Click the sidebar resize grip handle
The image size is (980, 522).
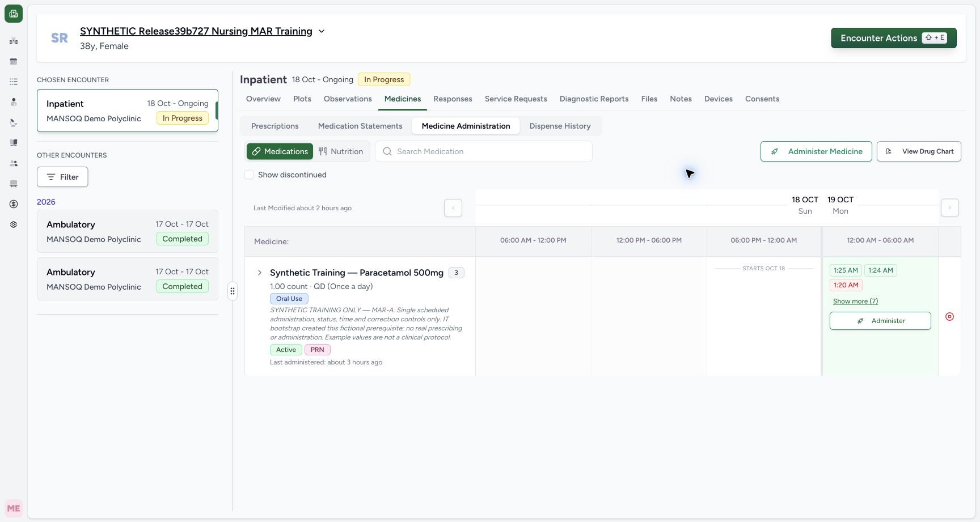pos(233,291)
